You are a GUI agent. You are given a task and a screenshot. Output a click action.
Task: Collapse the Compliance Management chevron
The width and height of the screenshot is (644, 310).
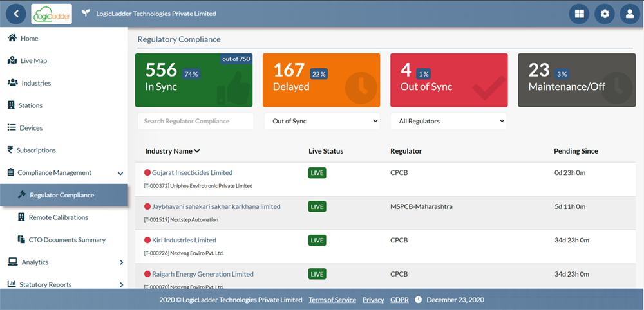coord(120,174)
